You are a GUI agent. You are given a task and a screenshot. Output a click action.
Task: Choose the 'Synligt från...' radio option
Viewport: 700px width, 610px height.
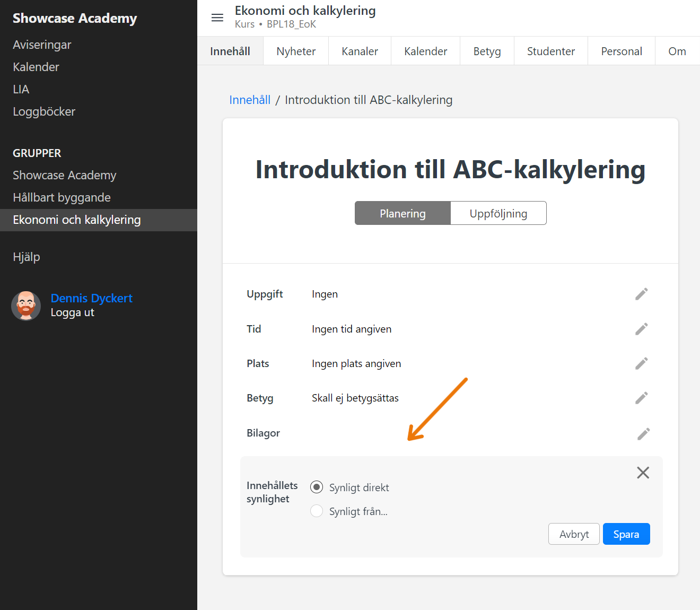[317, 511]
